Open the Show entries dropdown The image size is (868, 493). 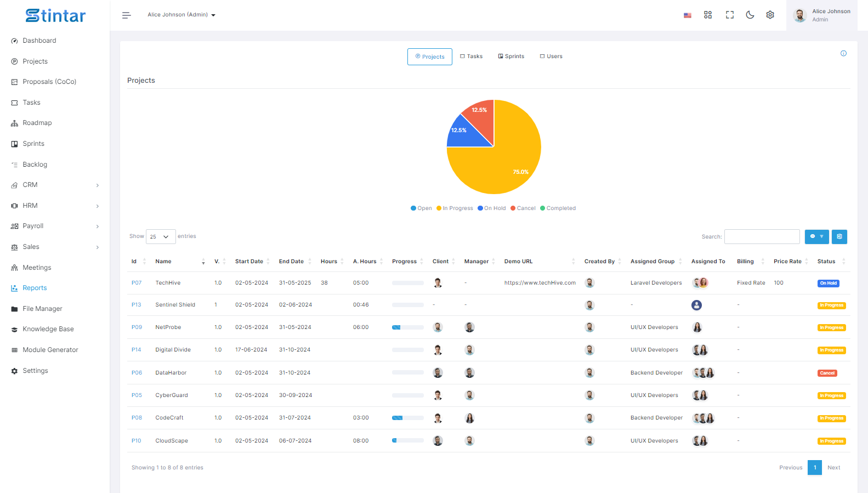coord(161,236)
